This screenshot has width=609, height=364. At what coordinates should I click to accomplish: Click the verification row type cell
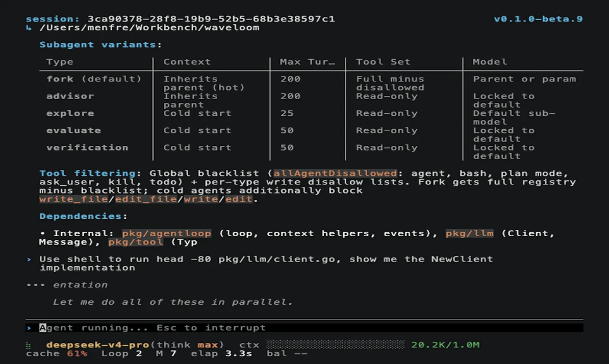87,147
